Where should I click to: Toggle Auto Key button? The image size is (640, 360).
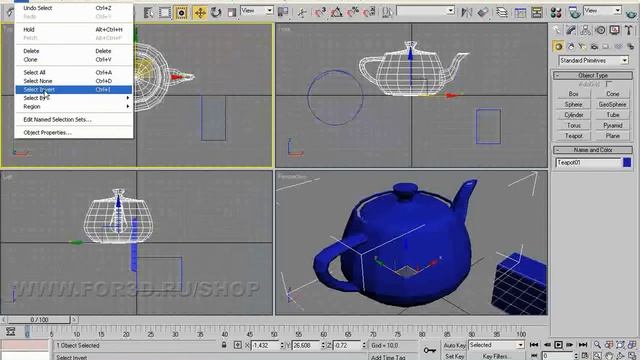(x=454, y=345)
